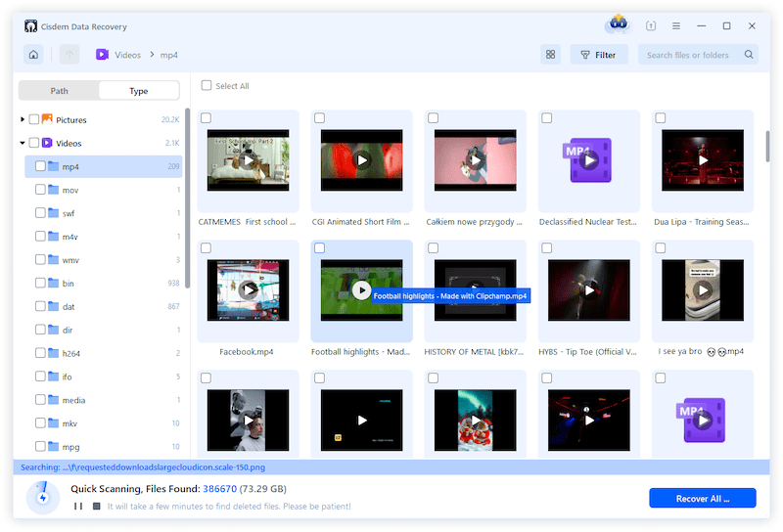This screenshot has height=532, width=783.
Task: Select the h264 folder icon
Action: pyautogui.click(x=54, y=353)
